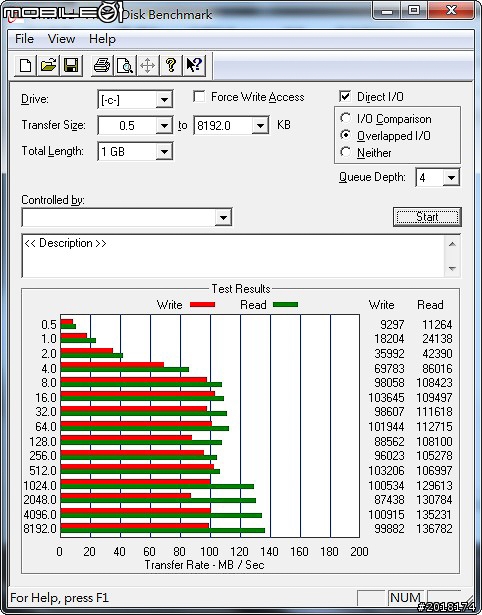Click Transfer Rate - MB / Sec axis label
This screenshot has width=482, height=615.
pos(204,565)
